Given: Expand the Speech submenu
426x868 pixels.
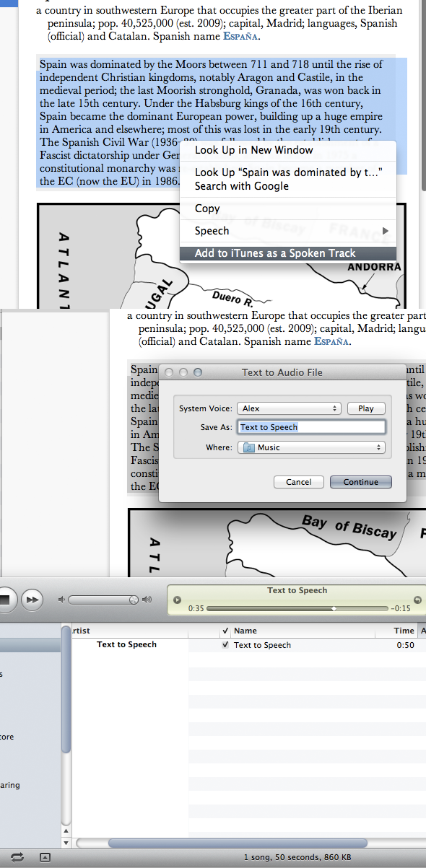Looking at the screenshot, I should [287, 231].
